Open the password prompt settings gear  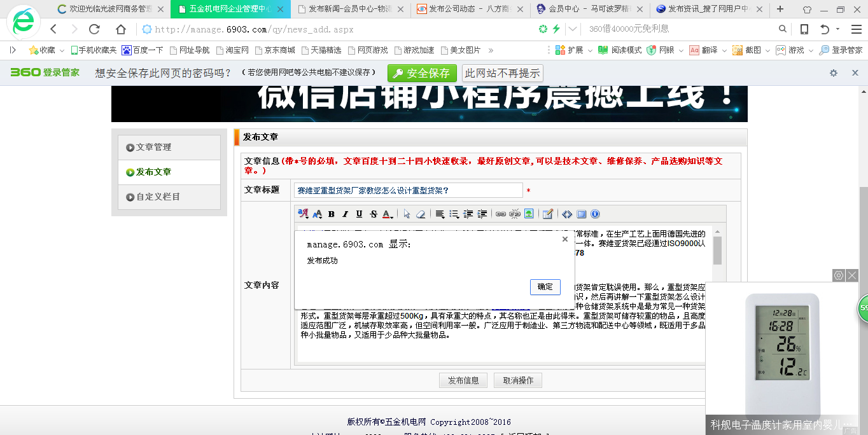(x=834, y=73)
